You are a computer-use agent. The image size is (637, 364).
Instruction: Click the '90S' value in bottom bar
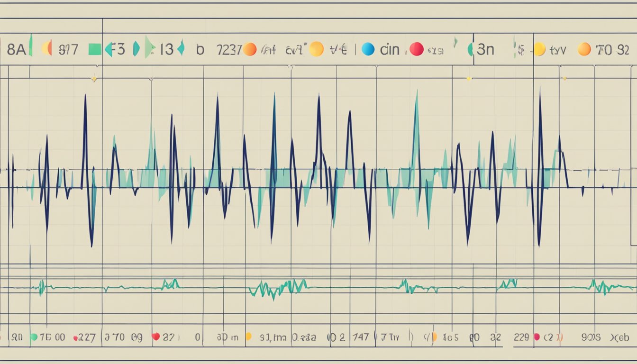(591, 337)
